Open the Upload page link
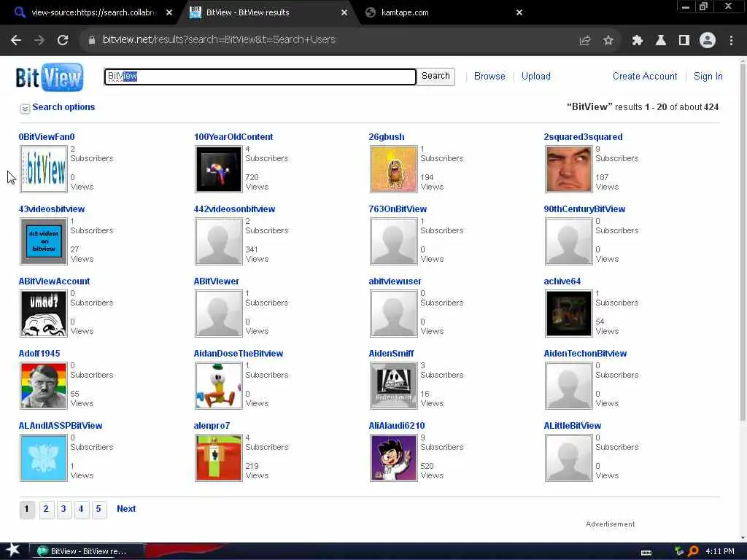This screenshot has height=560, width=747. 535,76
